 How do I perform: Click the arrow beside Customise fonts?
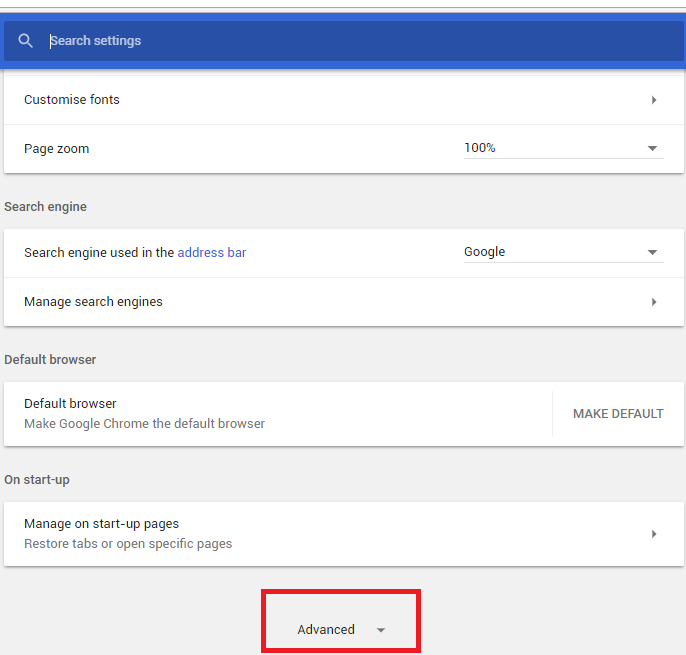pyautogui.click(x=654, y=100)
